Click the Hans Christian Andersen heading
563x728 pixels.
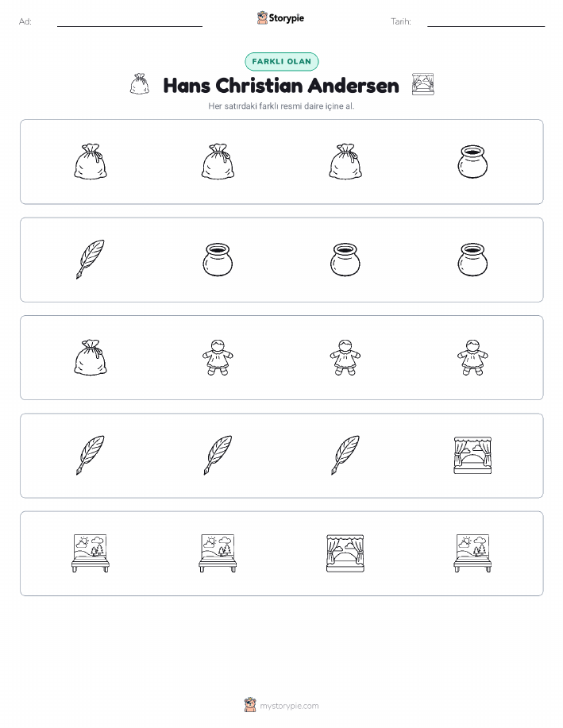281,86
